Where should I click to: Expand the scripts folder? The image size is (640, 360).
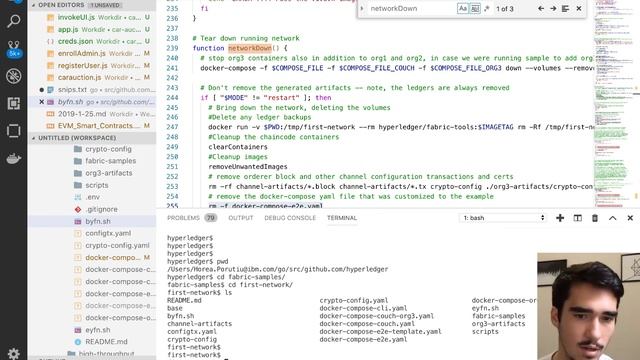click(x=92, y=185)
